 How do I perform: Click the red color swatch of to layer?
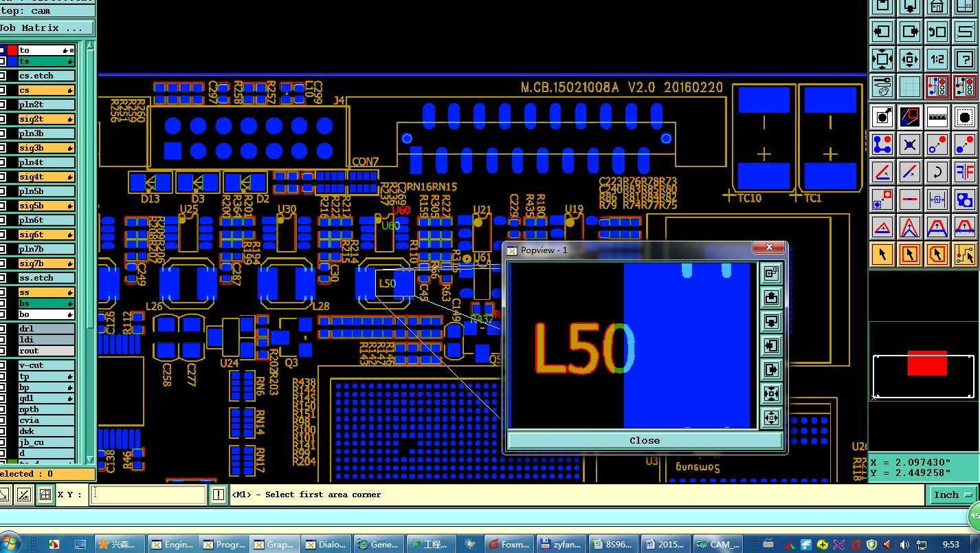12,50
